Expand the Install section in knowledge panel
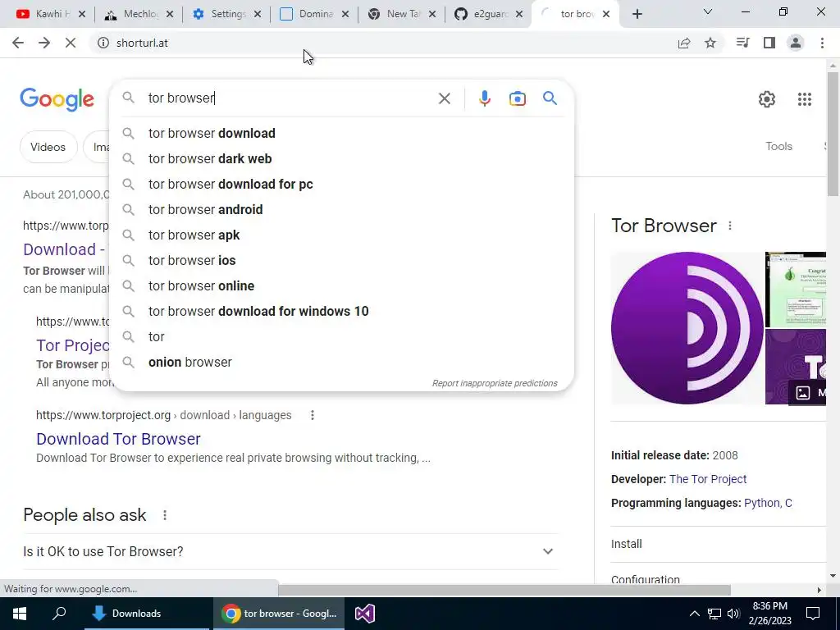This screenshot has width=840, height=630. point(719,544)
